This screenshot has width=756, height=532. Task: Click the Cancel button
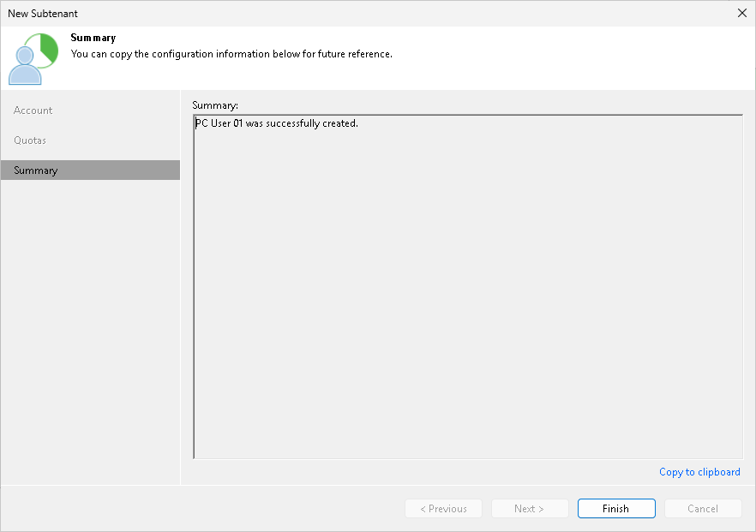[703, 508]
